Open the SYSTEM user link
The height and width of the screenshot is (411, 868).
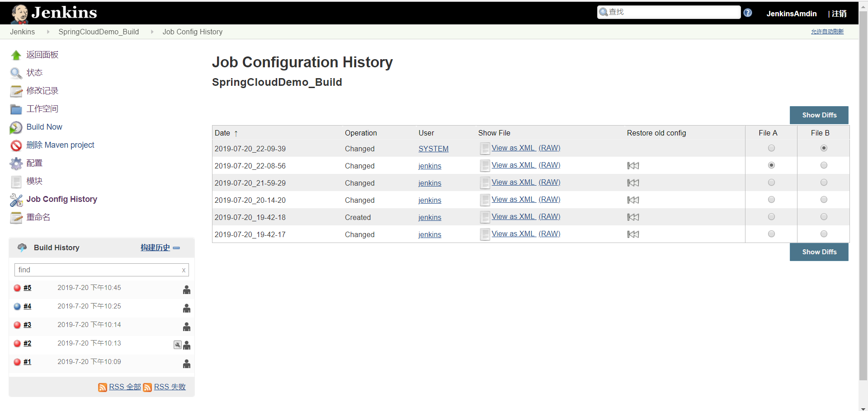tap(434, 149)
